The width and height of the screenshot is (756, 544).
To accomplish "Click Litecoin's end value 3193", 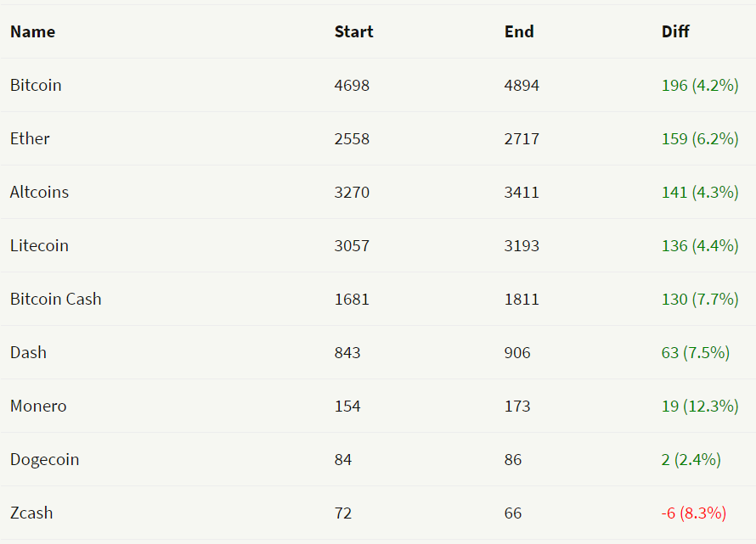I will [x=522, y=245].
